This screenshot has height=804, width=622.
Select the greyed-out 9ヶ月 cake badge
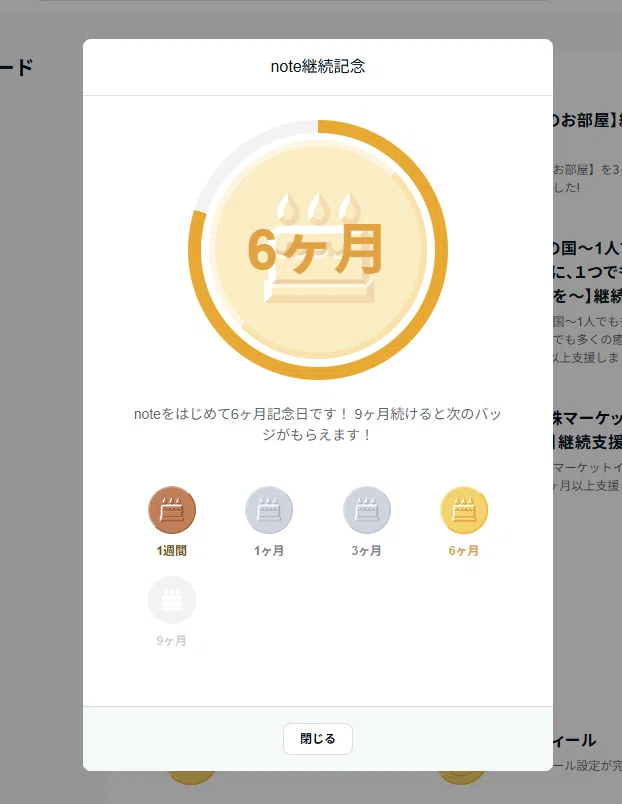172,600
